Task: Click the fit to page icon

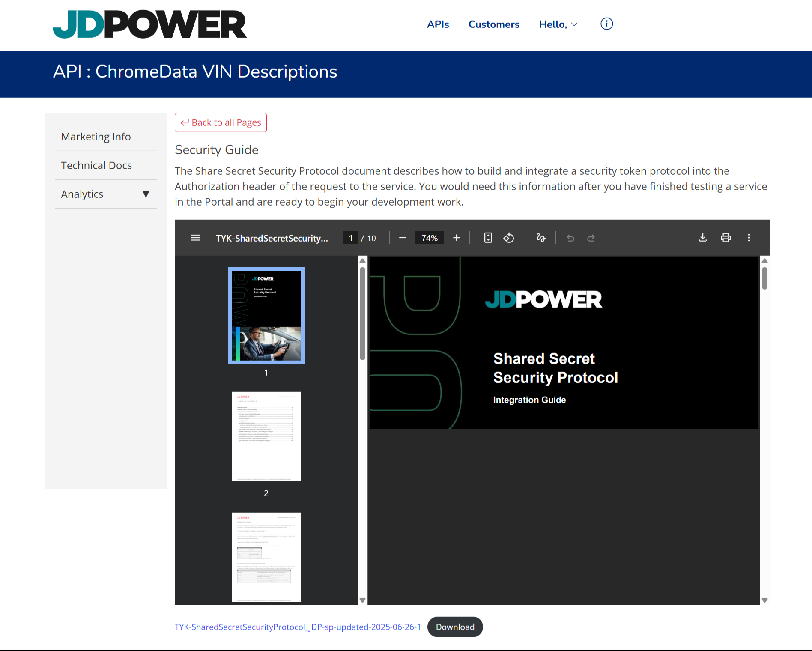Action: (488, 238)
